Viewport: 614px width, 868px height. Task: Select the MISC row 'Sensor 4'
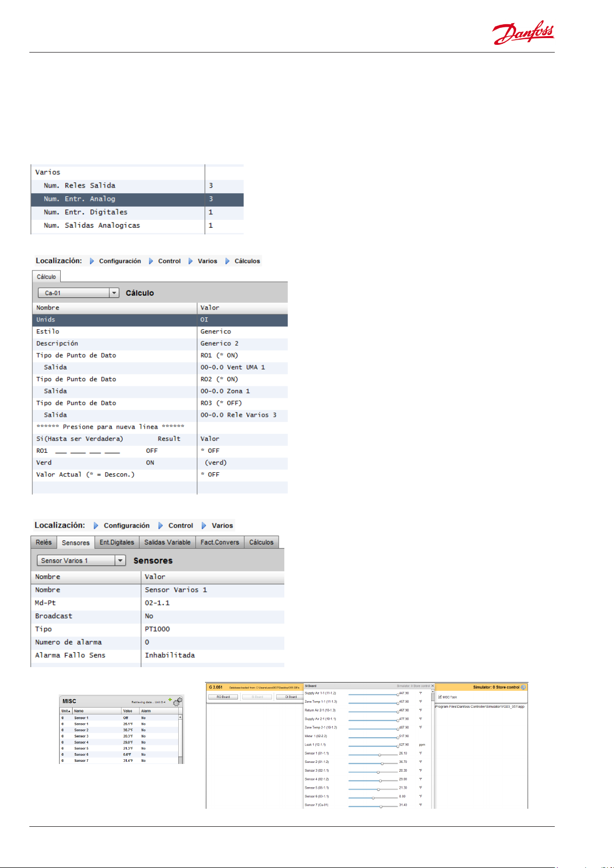point(119,742)
